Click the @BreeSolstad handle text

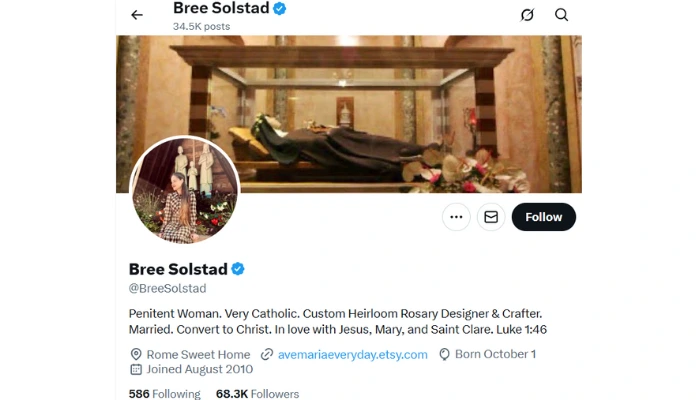point(167,288)
